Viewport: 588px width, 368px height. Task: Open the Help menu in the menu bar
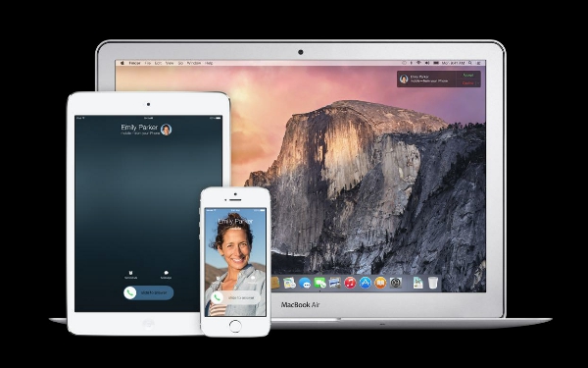(209, 63)
